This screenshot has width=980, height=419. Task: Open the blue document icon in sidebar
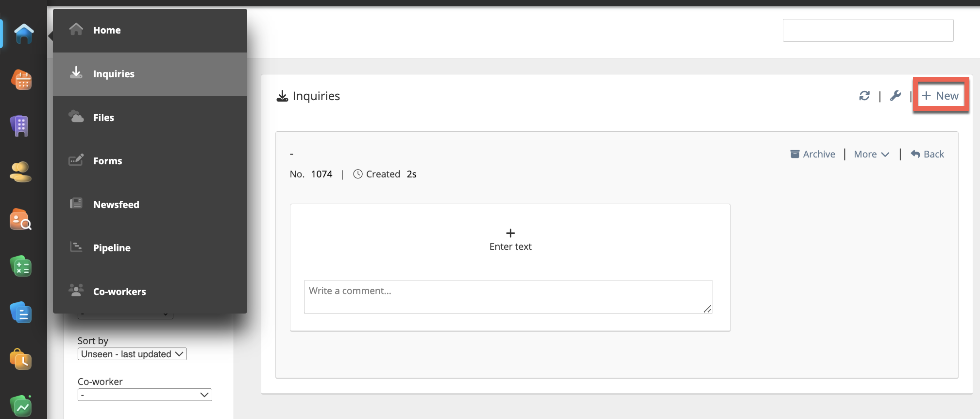[21, 313]
